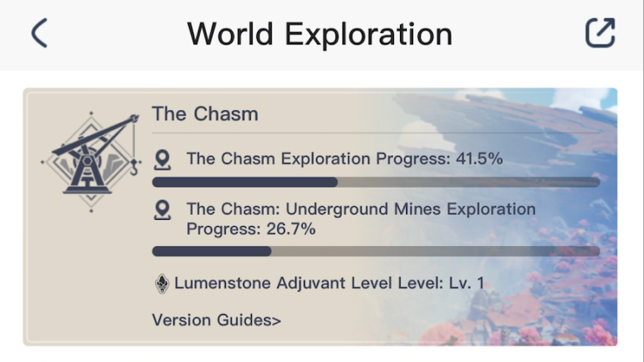Click the Chasm crane emblem icon
Viewport: 644px width, 362px height.
tap(92, 162)
